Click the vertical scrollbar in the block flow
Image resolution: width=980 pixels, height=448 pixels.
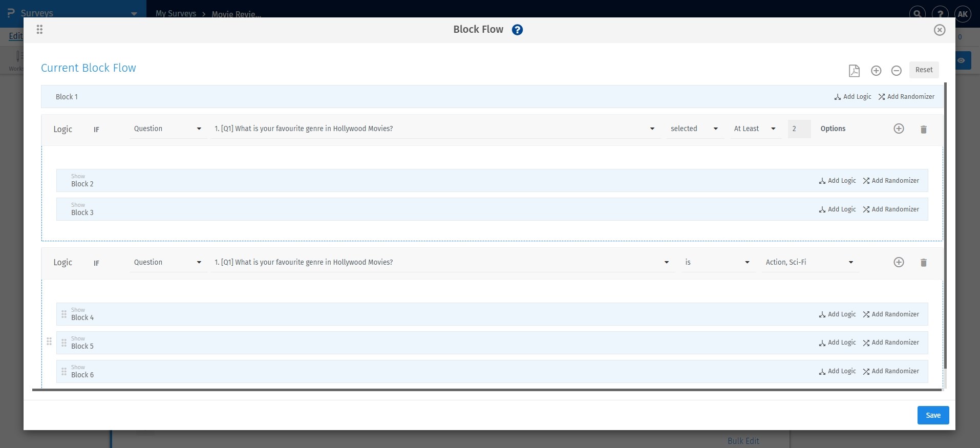tap(945, 225)
